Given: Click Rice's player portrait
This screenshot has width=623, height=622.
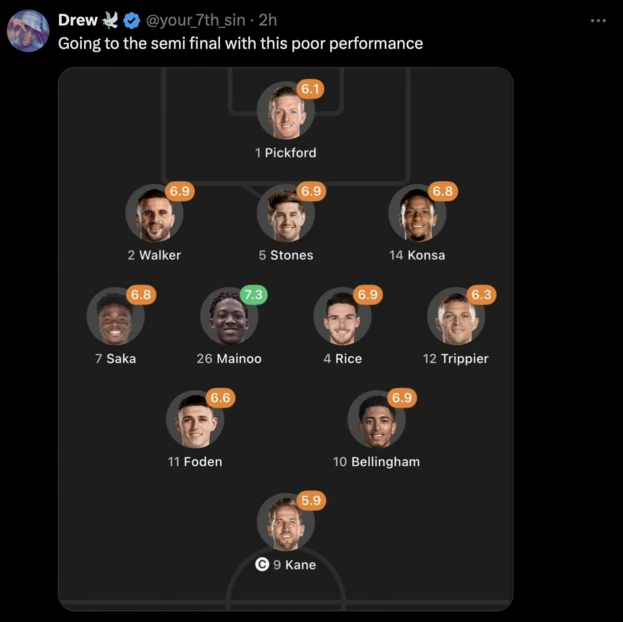Looking at the screenshot, I should coord(342,318).
